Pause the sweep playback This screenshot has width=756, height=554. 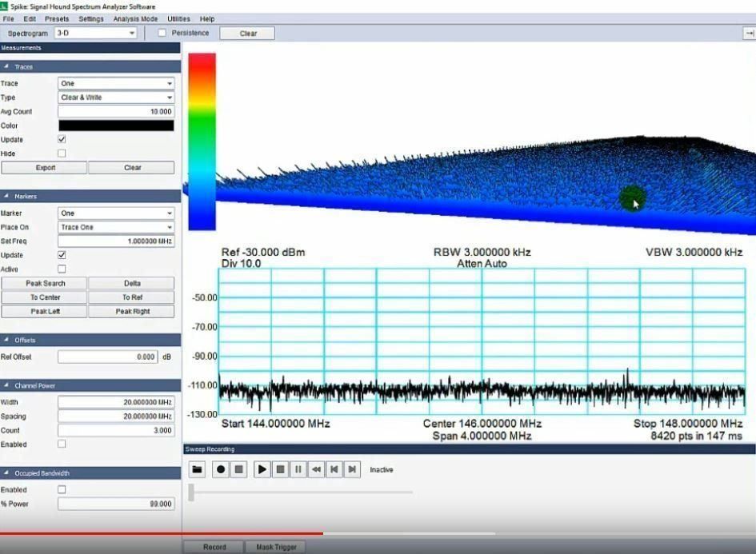[298, 469]
